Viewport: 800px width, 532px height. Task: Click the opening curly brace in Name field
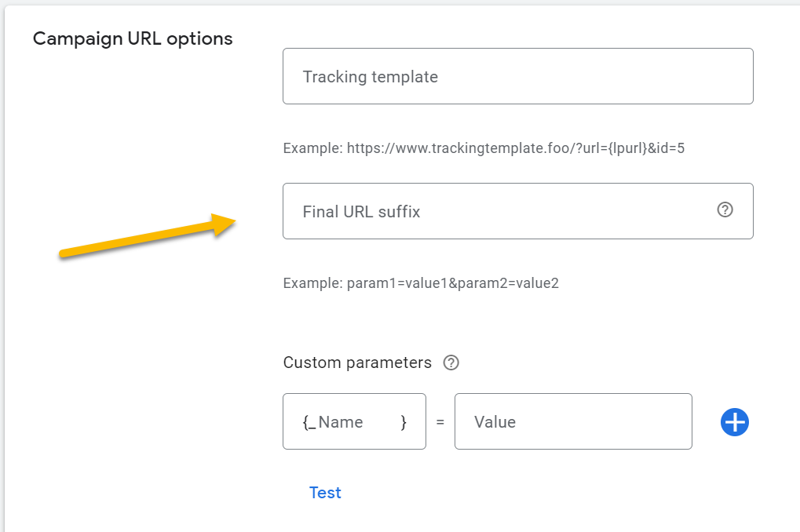pyautogui.click(x=306, y=422)
